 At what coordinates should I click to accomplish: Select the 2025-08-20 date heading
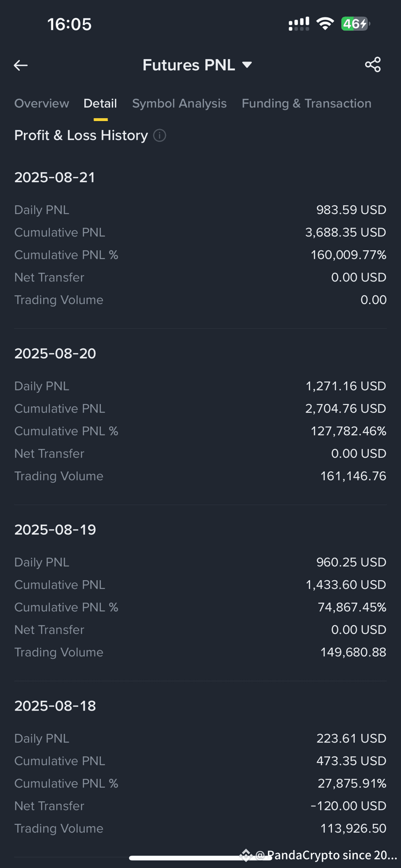(55, 354)
